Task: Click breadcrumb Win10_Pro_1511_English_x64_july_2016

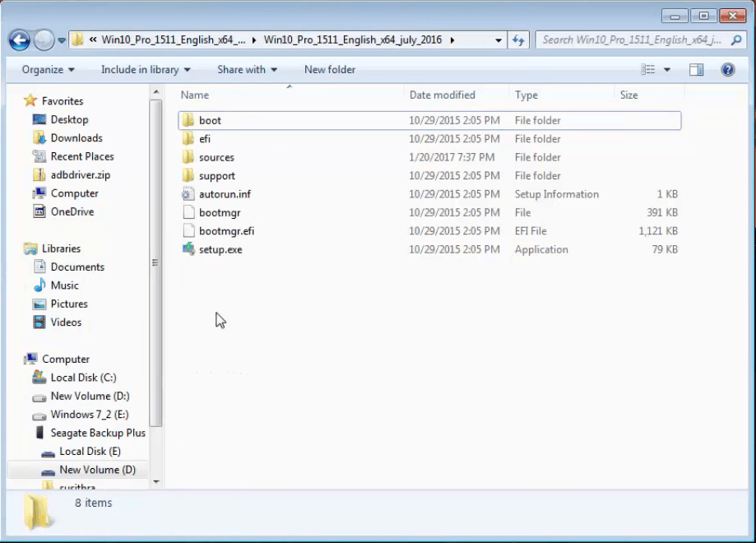Action: coord(352,40)
